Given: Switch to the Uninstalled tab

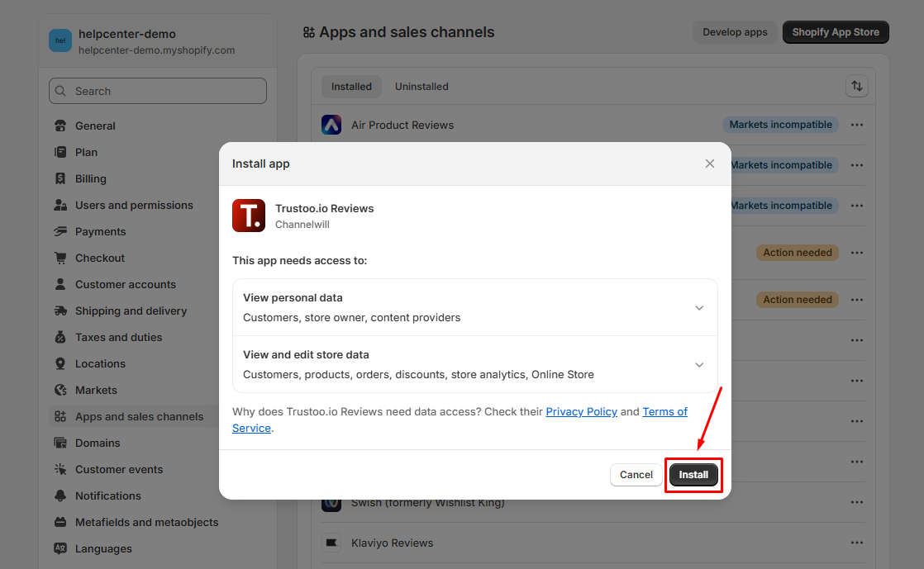Looking at the screenshot, I should pyautogui.click(x=422, y=87).
